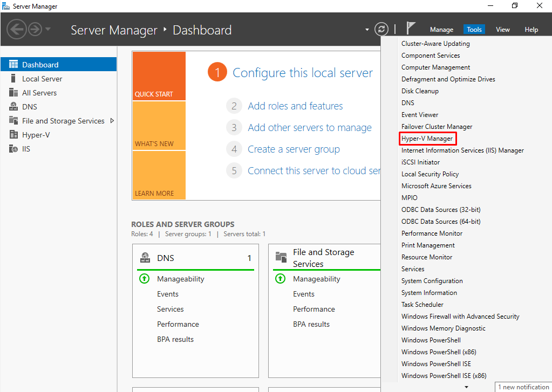Viewport: 552px width, 392px height.
Task: Open the Manage menu
Action: pyautogui.click(x=441, y=30)
